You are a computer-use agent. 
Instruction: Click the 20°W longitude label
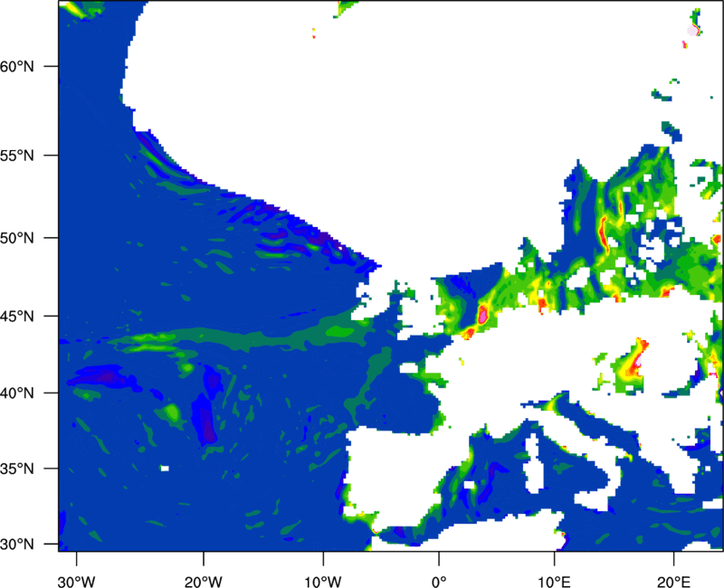tap(203, 582)
